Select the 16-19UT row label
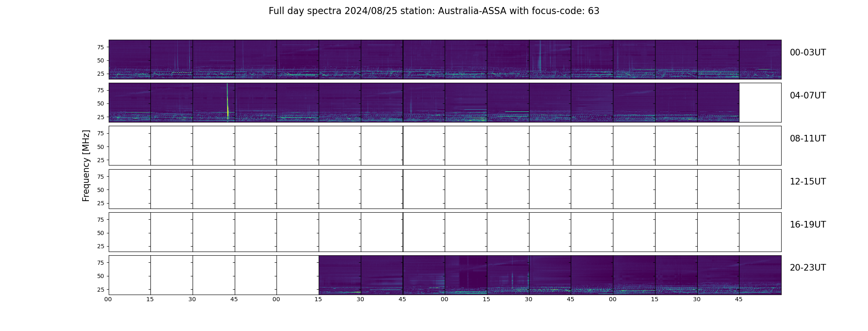868x331 pixels. 807,225
